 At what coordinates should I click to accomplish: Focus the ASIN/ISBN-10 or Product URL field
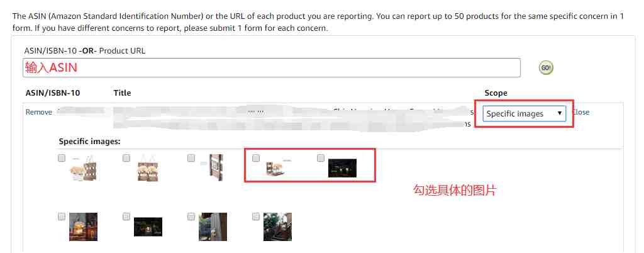click(x=272, y=68)
